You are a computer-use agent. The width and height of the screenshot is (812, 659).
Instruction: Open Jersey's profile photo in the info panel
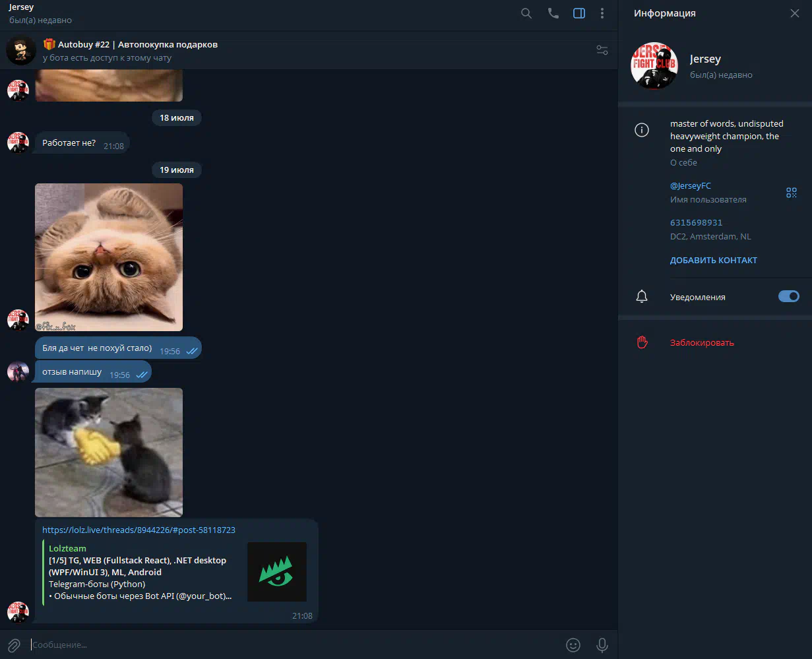pos(654,66)
